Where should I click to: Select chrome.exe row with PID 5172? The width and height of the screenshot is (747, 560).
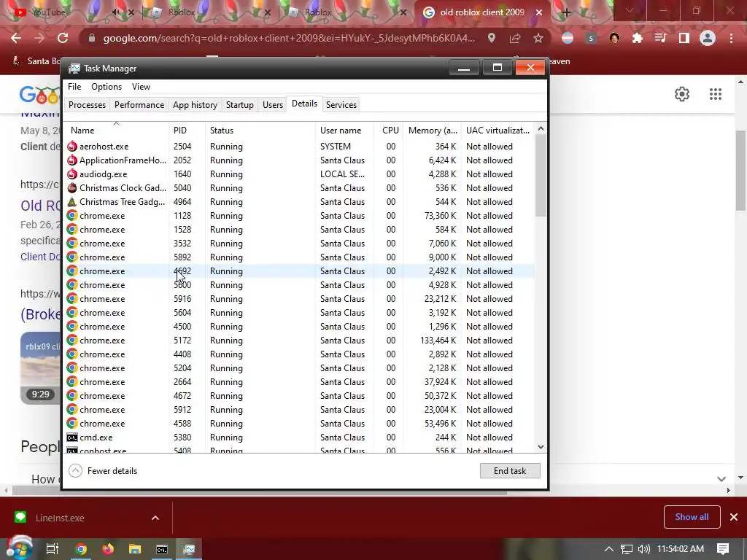(300, 340)
